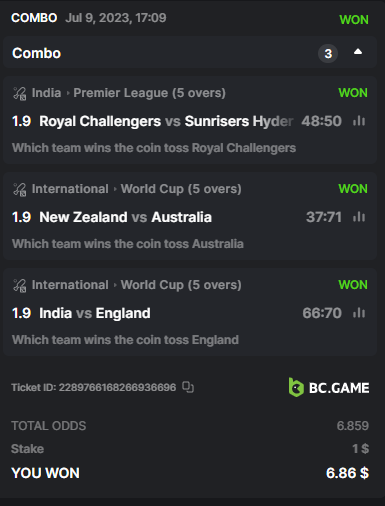Select the India category breadcrumb

46,93
